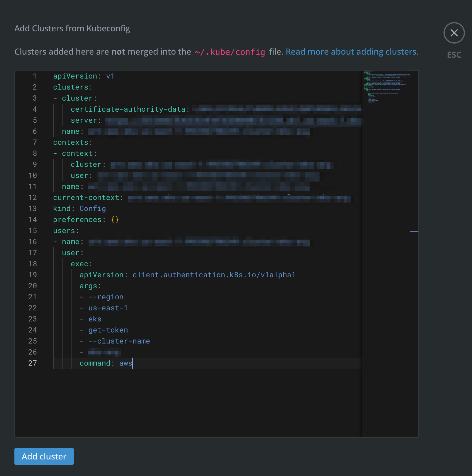Click the 'contexts:' line
Screen dimensions: 472x476
pyautogui.click(x=73, y=142)
